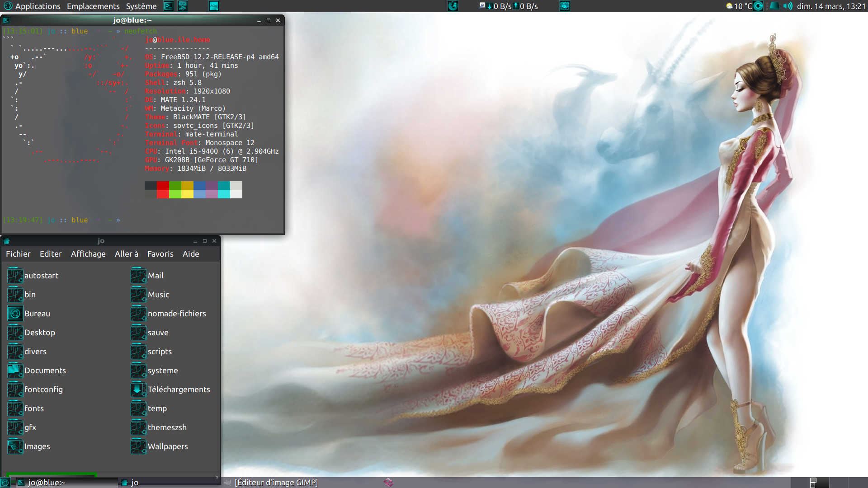Open the Bureau folder
Screen dimensions: 868x488
tap(29, 314)
